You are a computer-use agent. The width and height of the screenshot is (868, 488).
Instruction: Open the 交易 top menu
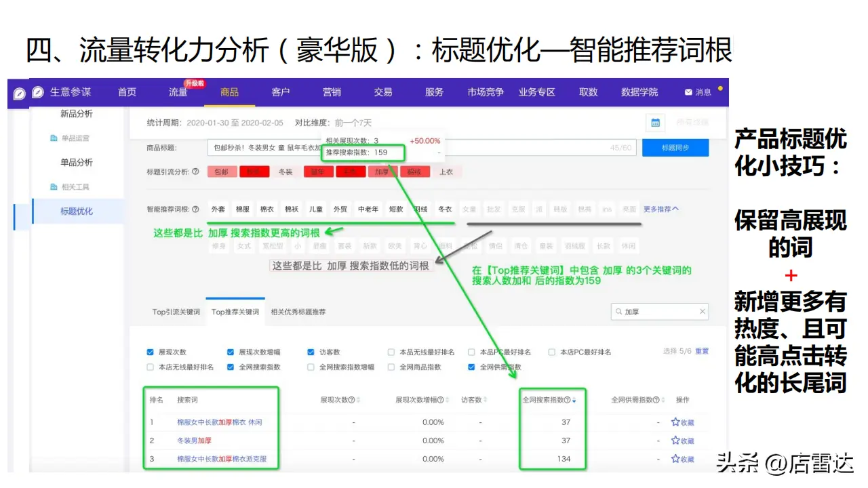pyautogui.click(x=383, y=92)
